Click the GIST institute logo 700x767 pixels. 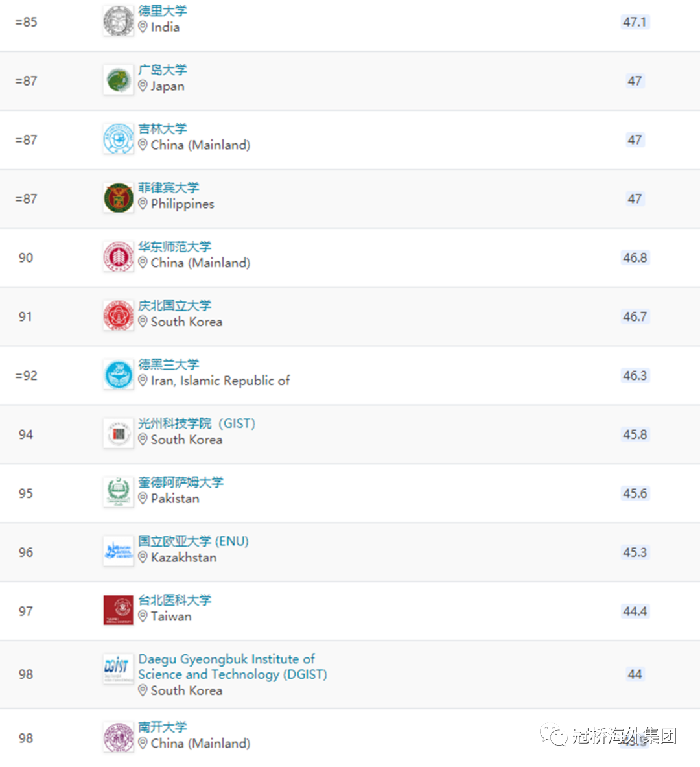[119, 433]
